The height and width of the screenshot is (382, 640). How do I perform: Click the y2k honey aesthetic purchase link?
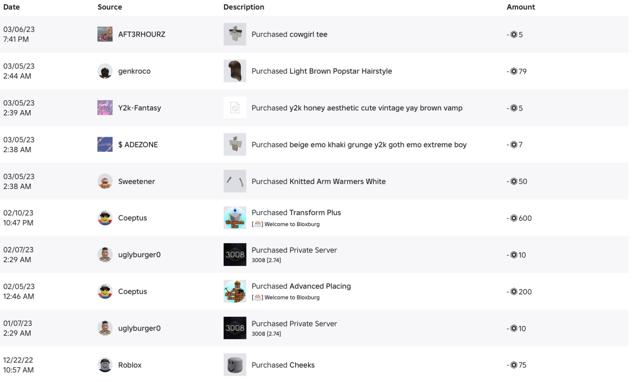(x=357, y=108)
